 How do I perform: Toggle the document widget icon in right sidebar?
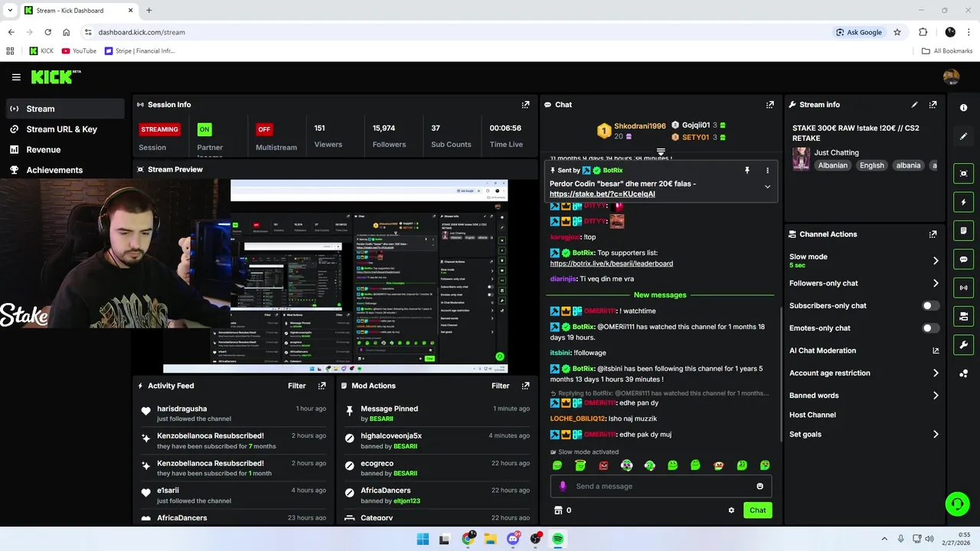tap(964, 230)
